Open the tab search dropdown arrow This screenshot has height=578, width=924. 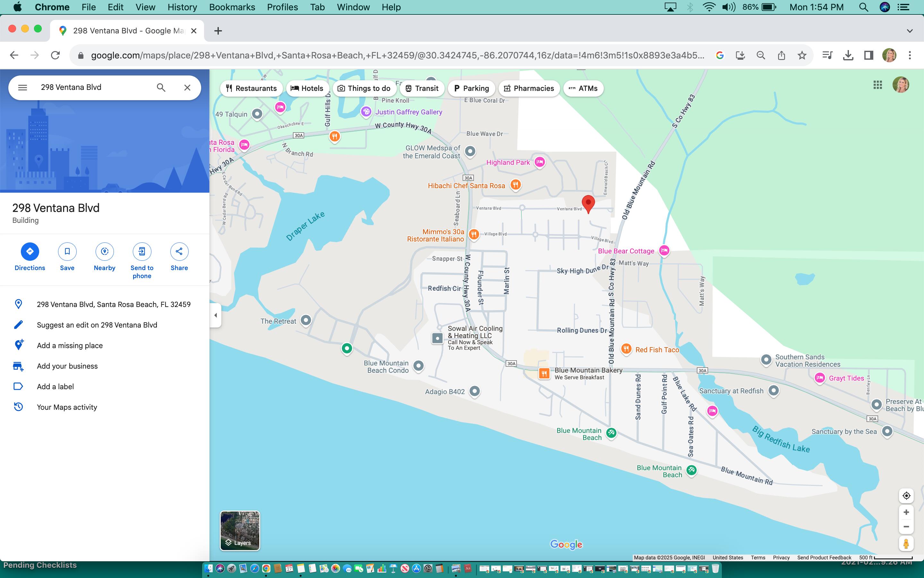[x=910, y=31]
